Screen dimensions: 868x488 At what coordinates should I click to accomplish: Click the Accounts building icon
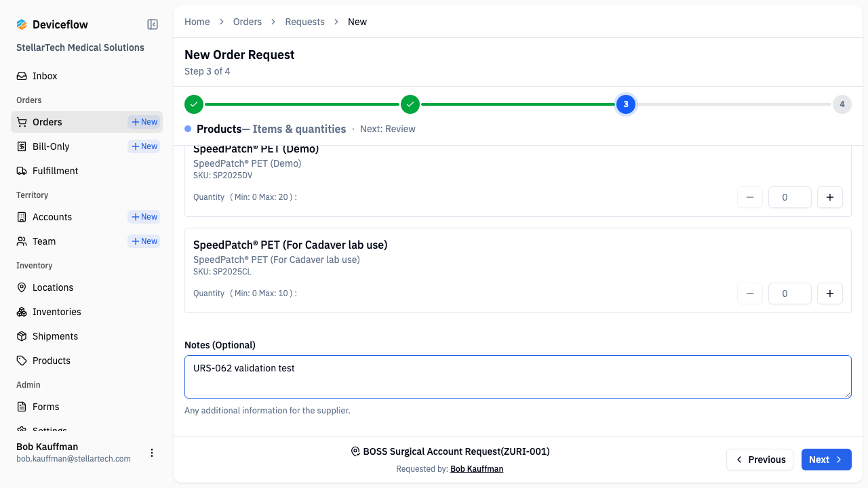[x=22, y=217]
